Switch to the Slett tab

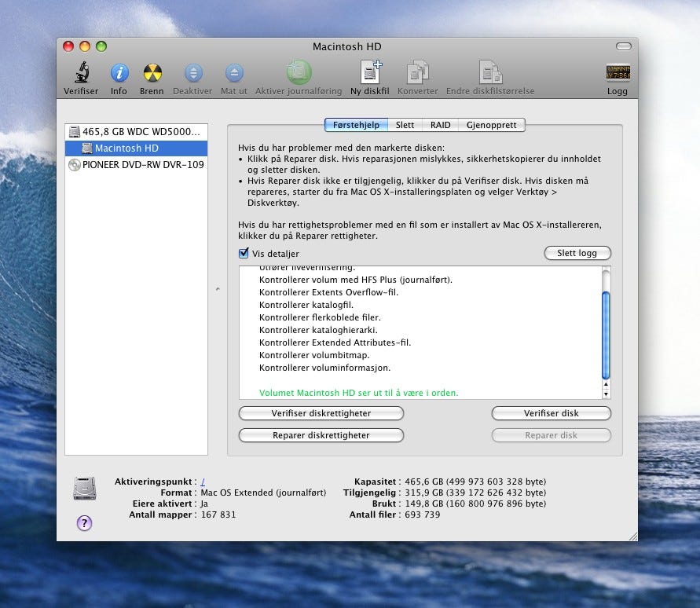[405, 125]
